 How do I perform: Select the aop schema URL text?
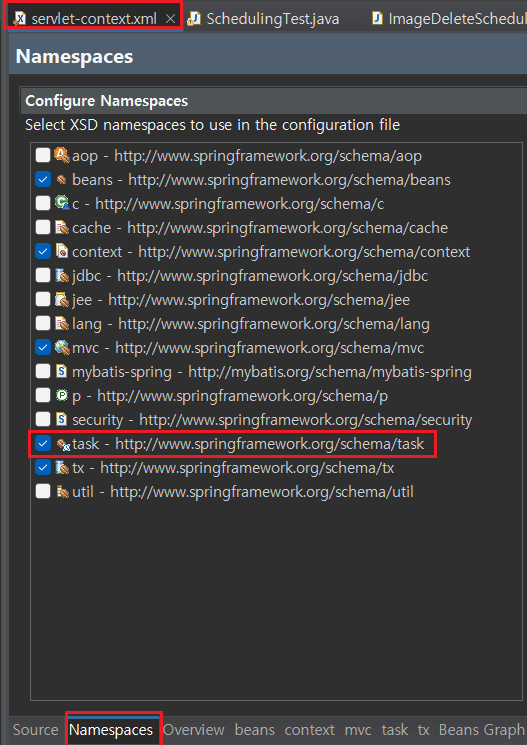point(268,155)
